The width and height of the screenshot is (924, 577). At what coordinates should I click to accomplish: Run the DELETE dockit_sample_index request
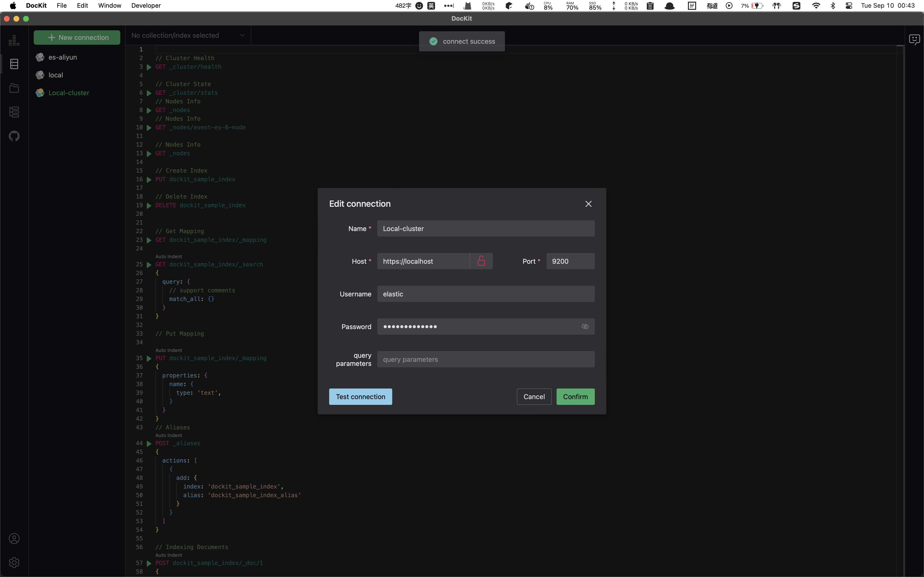[149, 206]
